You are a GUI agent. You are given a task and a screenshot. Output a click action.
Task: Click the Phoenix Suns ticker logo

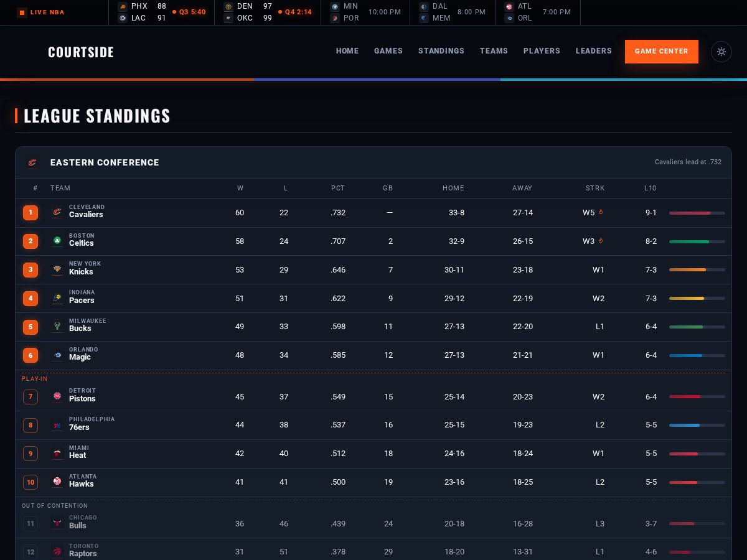pos(123,6)
